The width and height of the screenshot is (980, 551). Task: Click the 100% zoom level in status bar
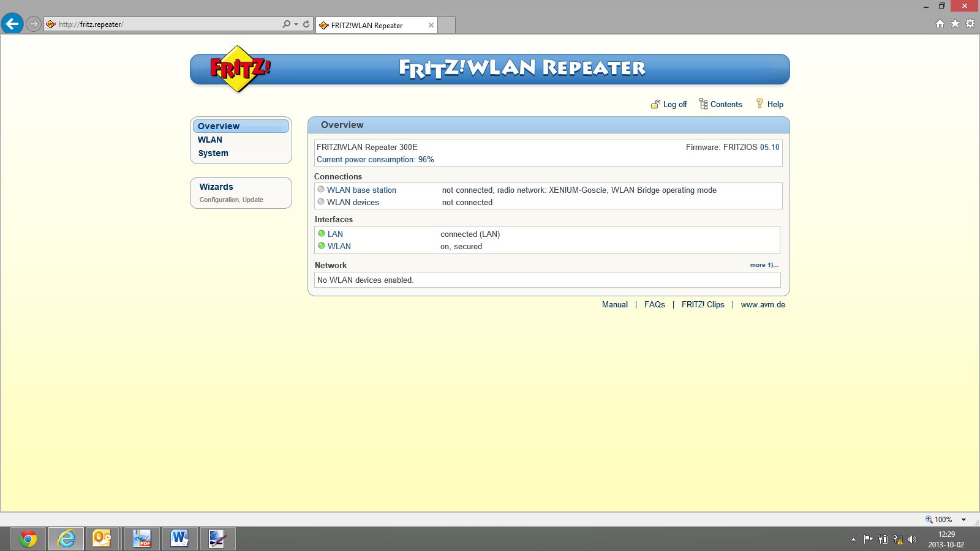[x=943, y=520]
